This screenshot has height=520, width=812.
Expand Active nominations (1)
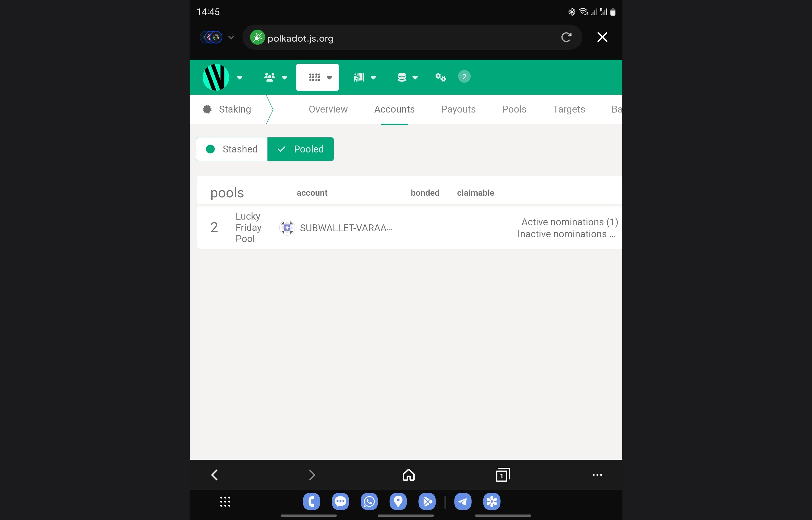[x=569, y=222]
